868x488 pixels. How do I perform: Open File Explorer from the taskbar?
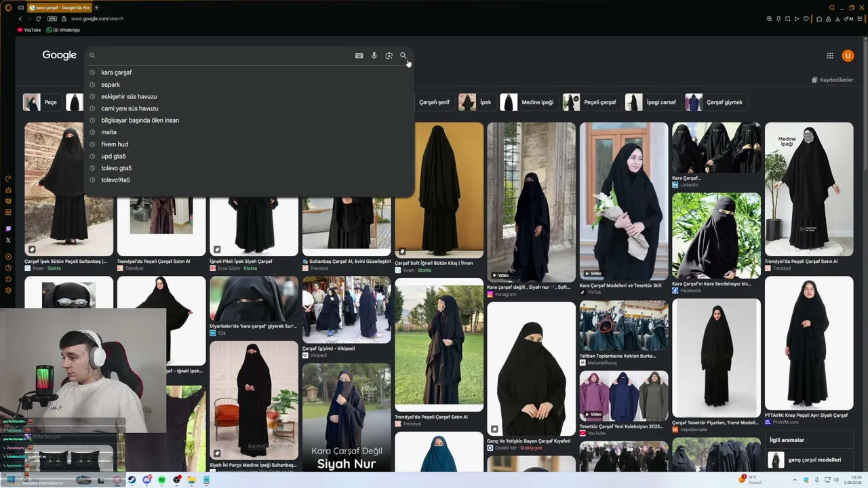tap(192, 480)
